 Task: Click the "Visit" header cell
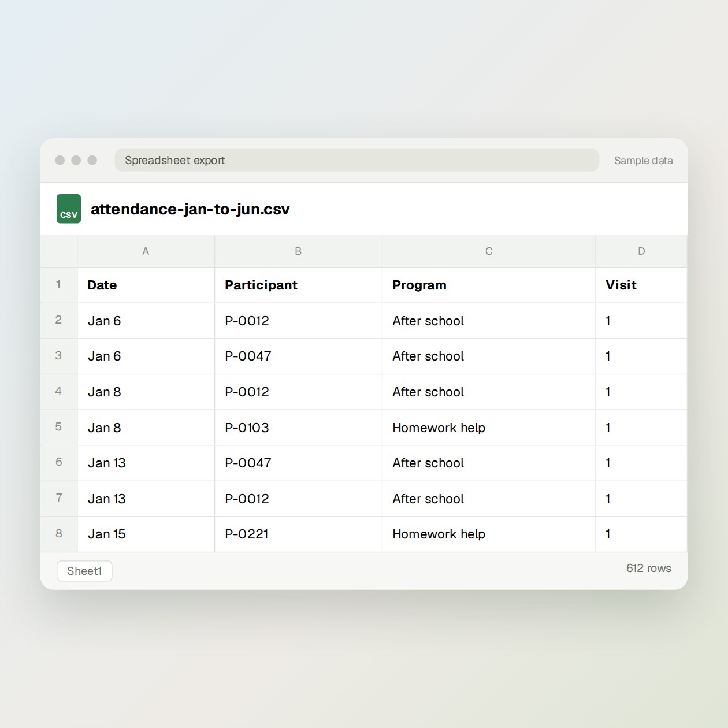click(641, 285)
